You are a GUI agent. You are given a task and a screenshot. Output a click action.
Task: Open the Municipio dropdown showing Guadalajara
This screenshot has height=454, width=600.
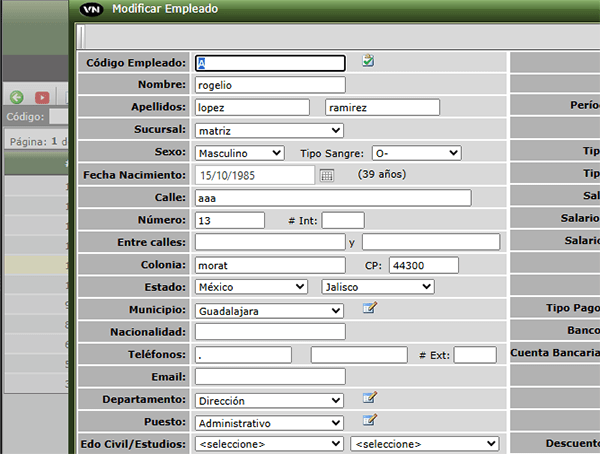pos(269,311)
